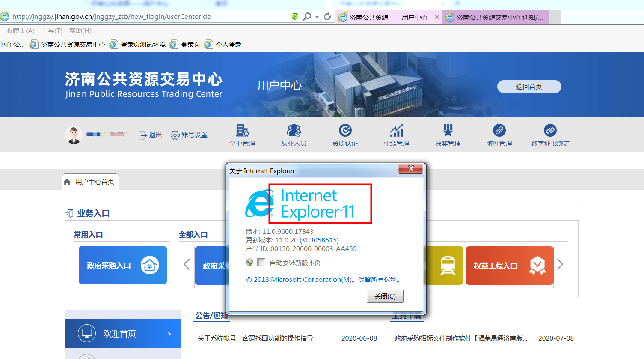Switch to the 济南公共资源交易中心 通知 tab

(x=496, y=18)
